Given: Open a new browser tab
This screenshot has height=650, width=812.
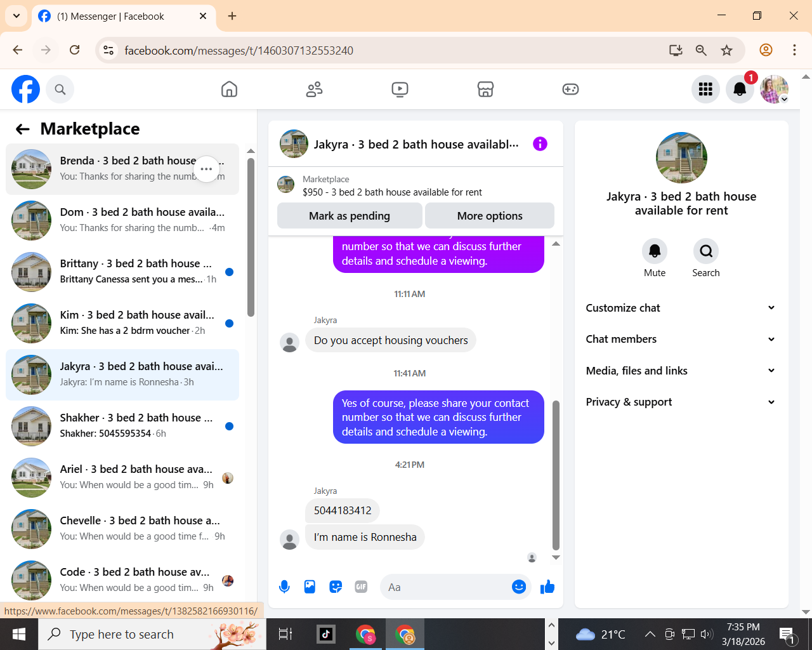Looking at the screenshot, I should (x=232, y=16).
